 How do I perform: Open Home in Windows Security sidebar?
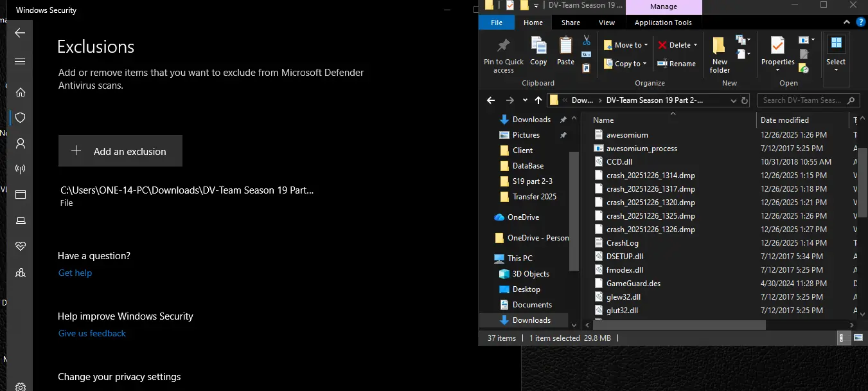point(20,92)
